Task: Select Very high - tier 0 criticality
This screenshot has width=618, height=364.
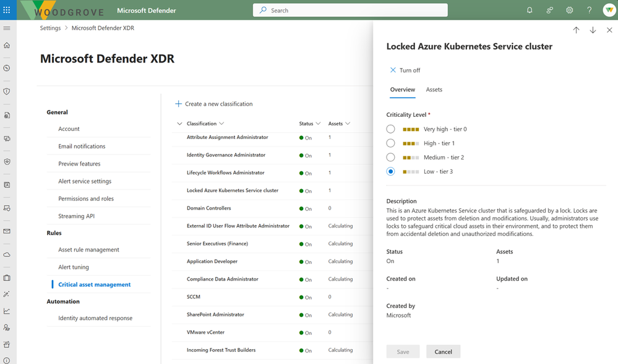Action: click(390, 129)
